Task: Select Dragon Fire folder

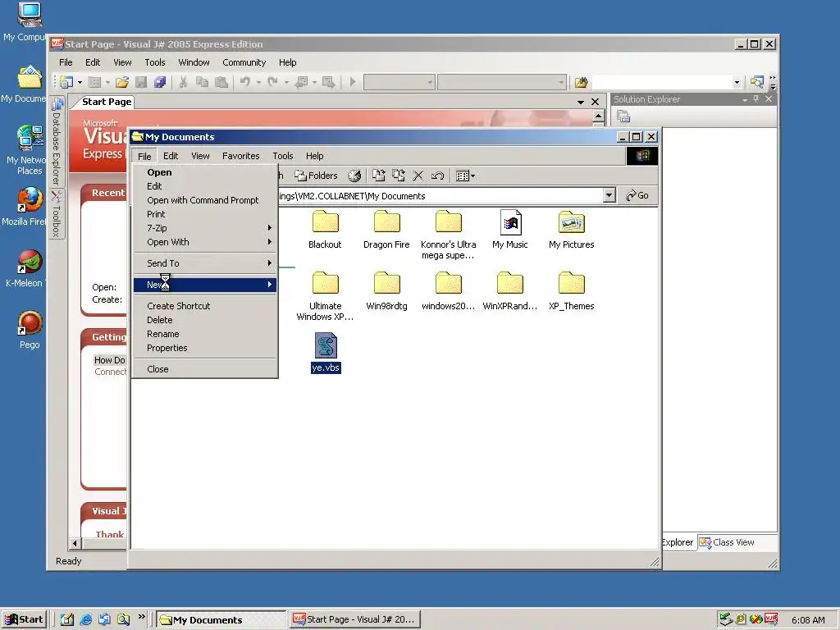Action: click(x=386, y=230)
